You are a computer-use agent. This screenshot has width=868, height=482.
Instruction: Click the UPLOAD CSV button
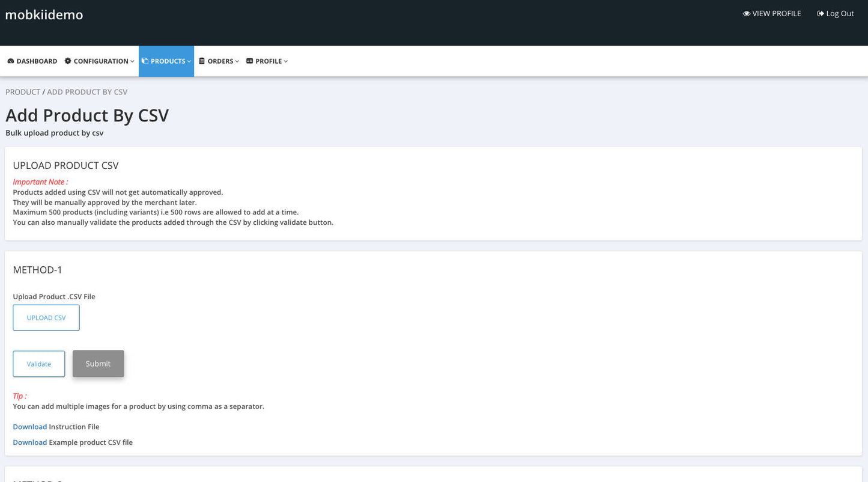tap(46, 318)
